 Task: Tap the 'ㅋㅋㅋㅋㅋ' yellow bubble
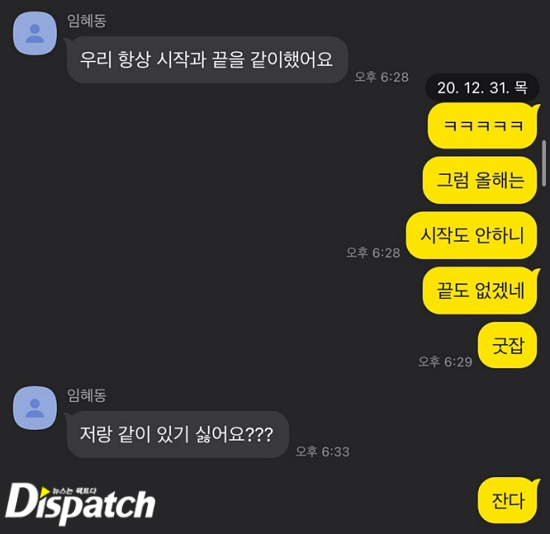(x=483, y=126)
